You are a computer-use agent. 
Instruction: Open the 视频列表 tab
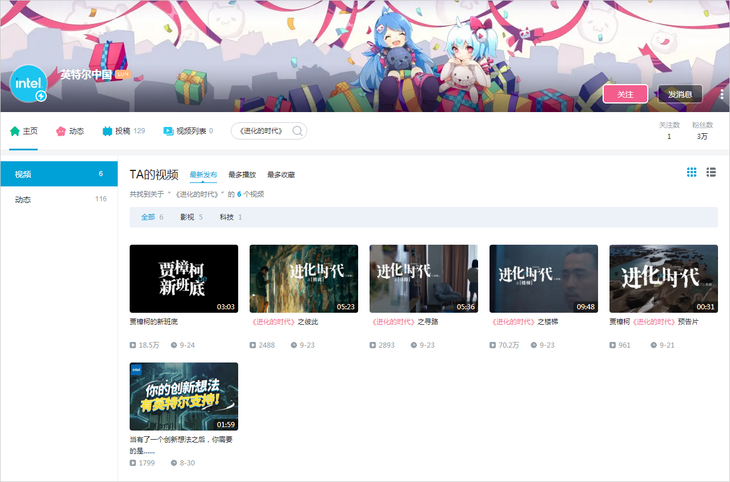(x=188, y=131)
